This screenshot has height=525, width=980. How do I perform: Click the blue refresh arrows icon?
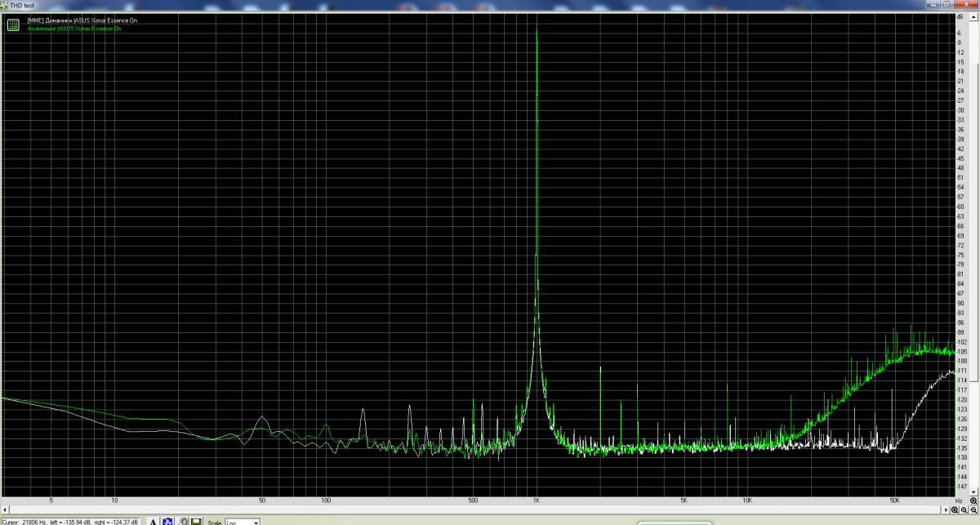(x=167, y=522)
